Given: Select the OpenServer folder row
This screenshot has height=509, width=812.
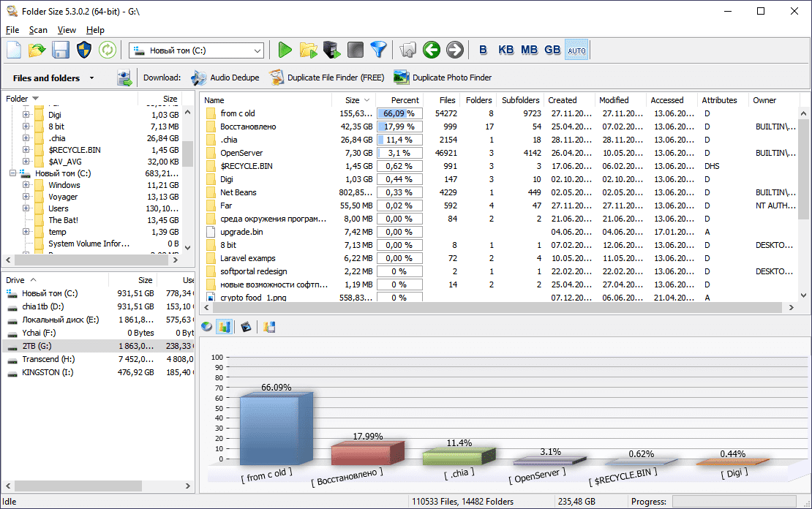Looking at the screenshot, I should point(500,153).
